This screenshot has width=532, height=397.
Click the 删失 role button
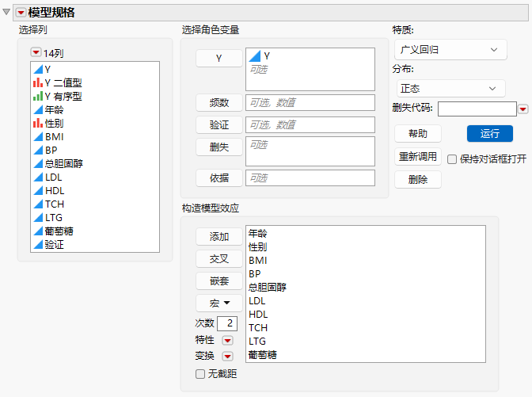(219, 147)
